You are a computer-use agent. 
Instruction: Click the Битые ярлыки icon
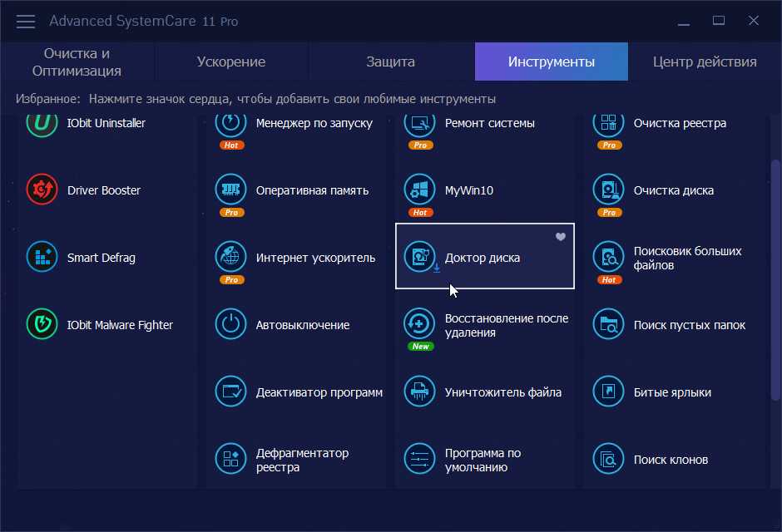(x=608, y=392)
